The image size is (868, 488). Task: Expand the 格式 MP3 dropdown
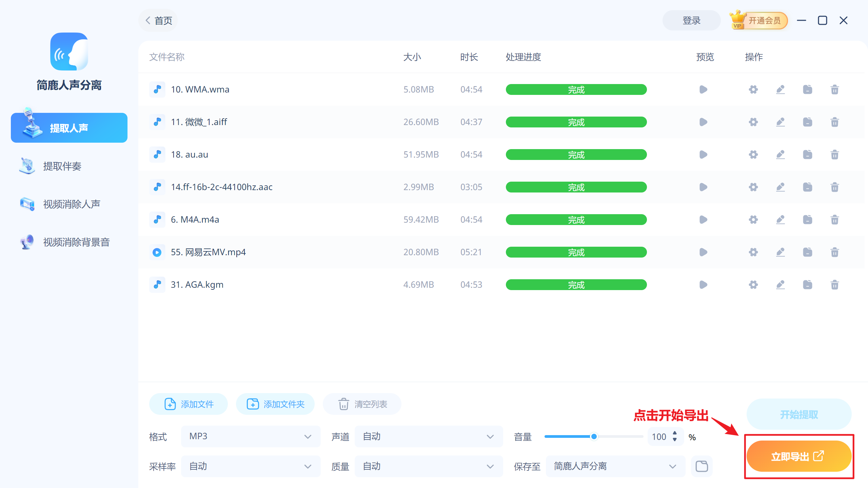tap(251, 436)
